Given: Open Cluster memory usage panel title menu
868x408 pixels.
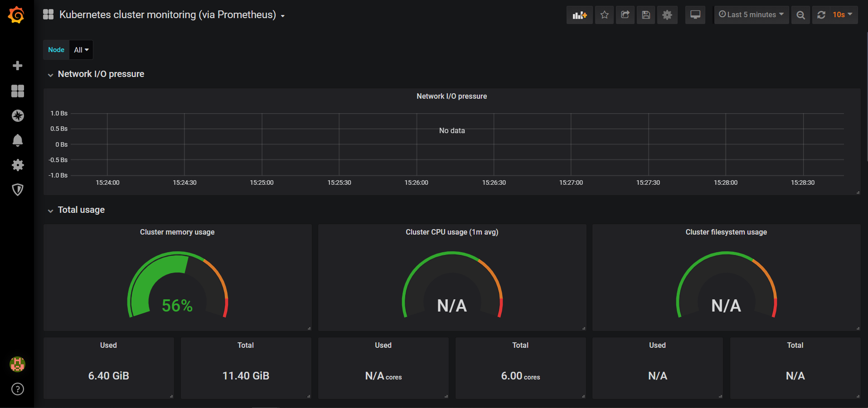Looking at the screenshot, I should click(x=177, y=232).
